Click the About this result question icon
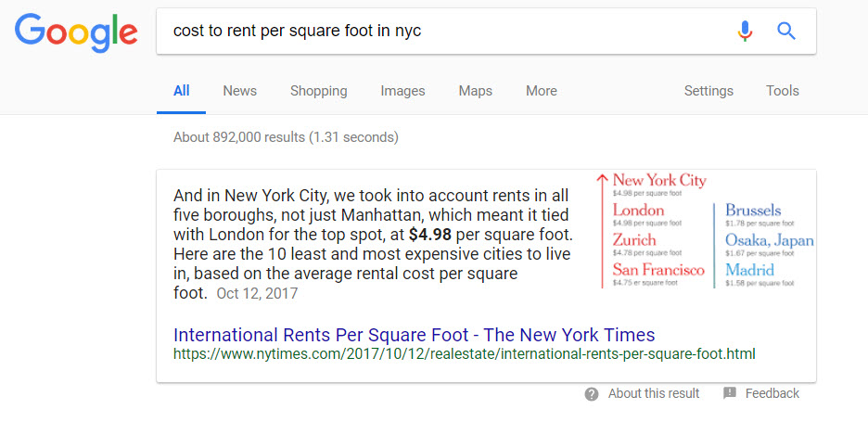Viewport: 868px width, 422px height. click(x=592, y=394)
